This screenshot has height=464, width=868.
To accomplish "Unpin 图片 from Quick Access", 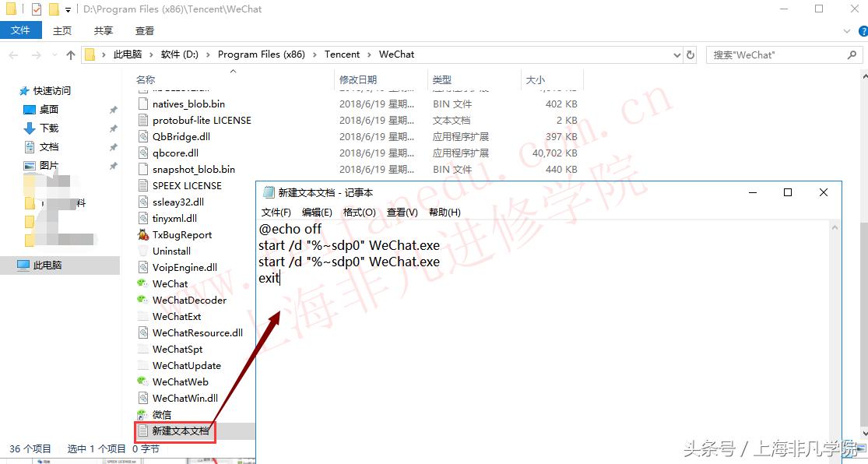I will pyautogui.click(x=113, y=164).
